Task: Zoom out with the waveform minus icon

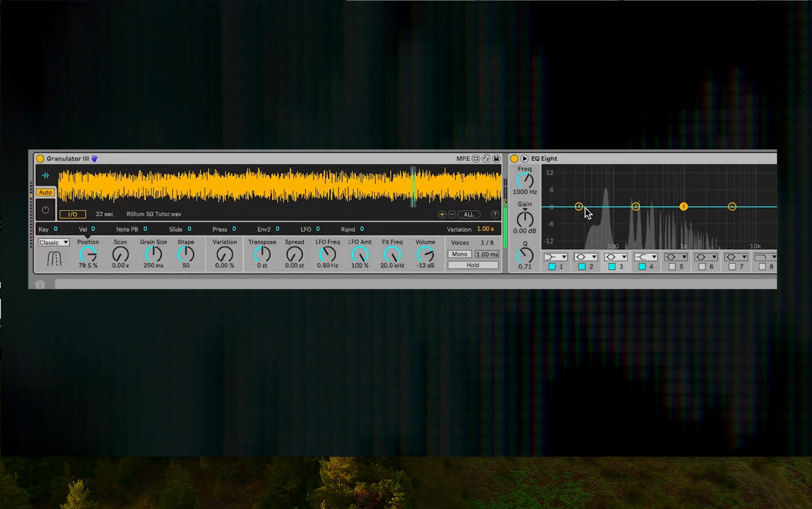Action: point(452,215)
